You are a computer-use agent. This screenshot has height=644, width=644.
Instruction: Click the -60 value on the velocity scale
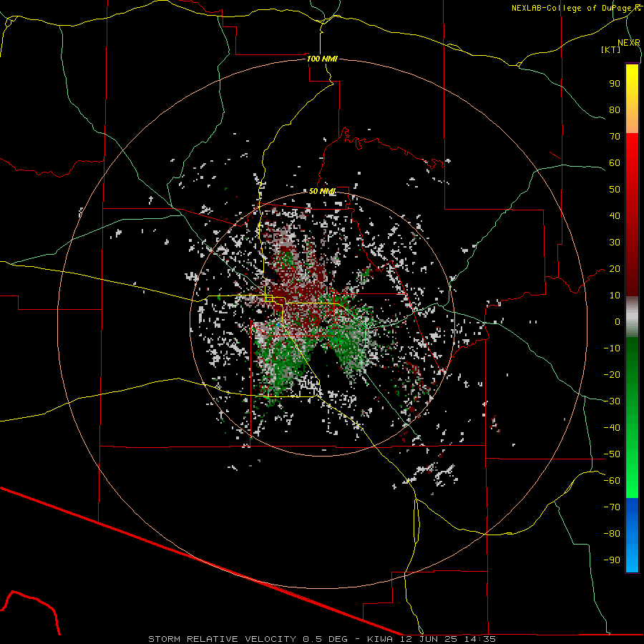click(612, 481)
